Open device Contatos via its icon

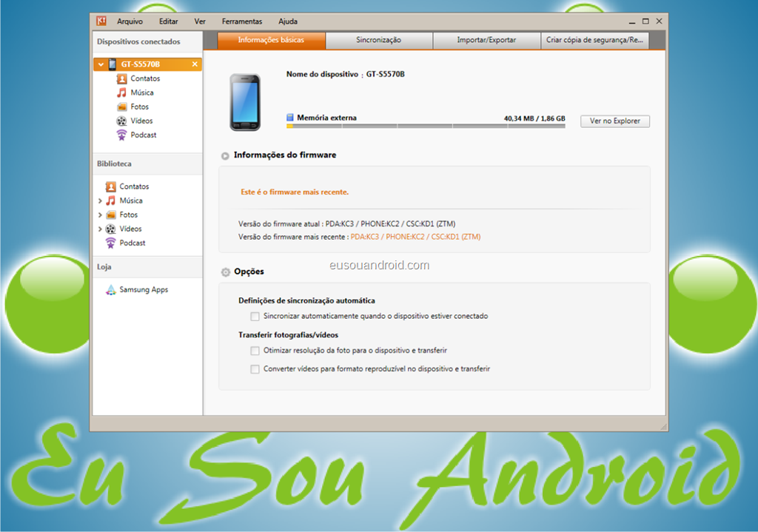click(x=122, y=78)
